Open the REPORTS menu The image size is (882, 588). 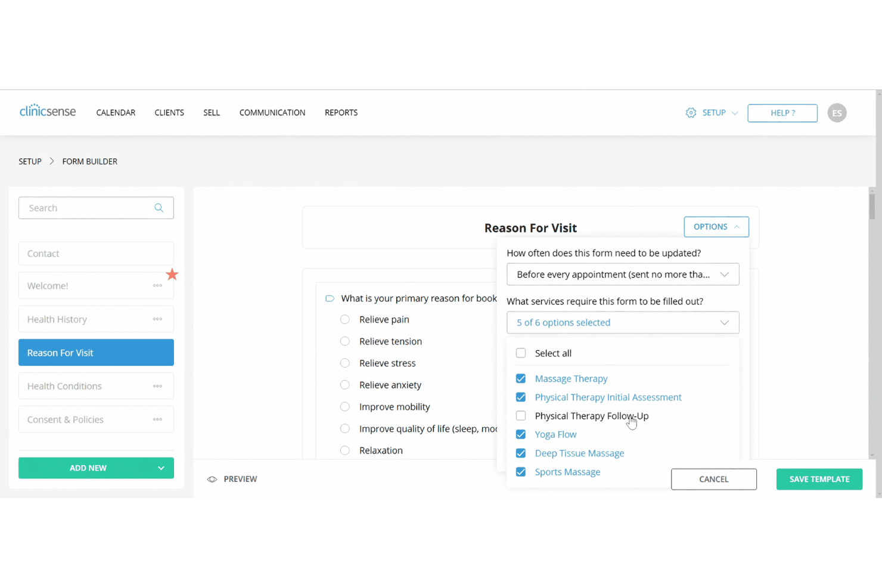(x=341, y=113)
